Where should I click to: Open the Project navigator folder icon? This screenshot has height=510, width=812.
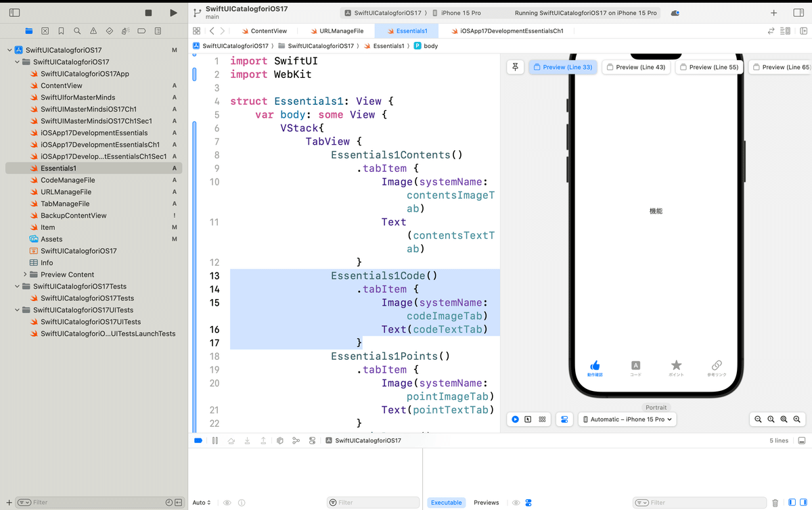pyautogui.click(x=28, y=31)
